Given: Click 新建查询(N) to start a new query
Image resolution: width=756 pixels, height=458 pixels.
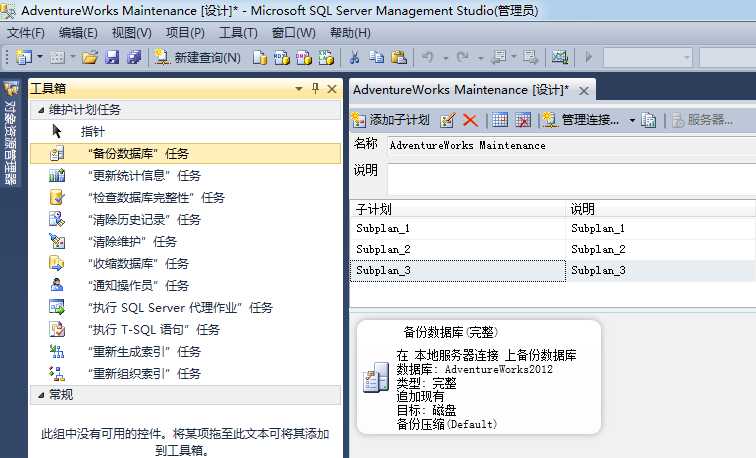Looking at the screenshot, I should point(198,58).
